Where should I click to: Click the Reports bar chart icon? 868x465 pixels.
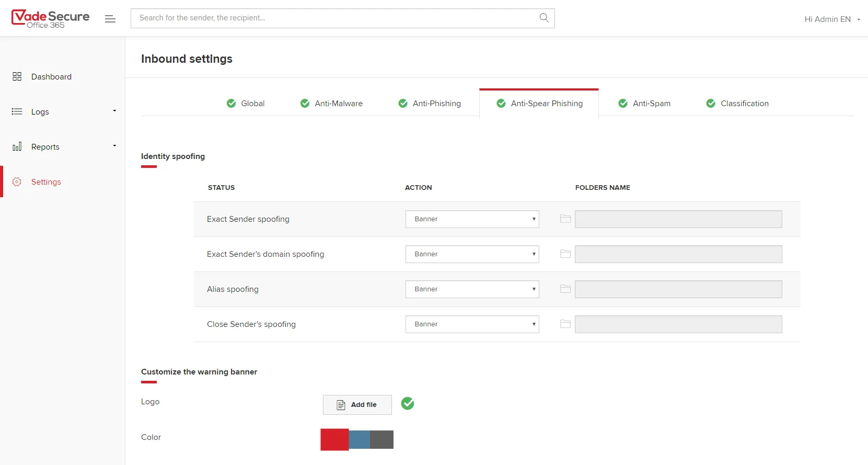coord(17,146)
